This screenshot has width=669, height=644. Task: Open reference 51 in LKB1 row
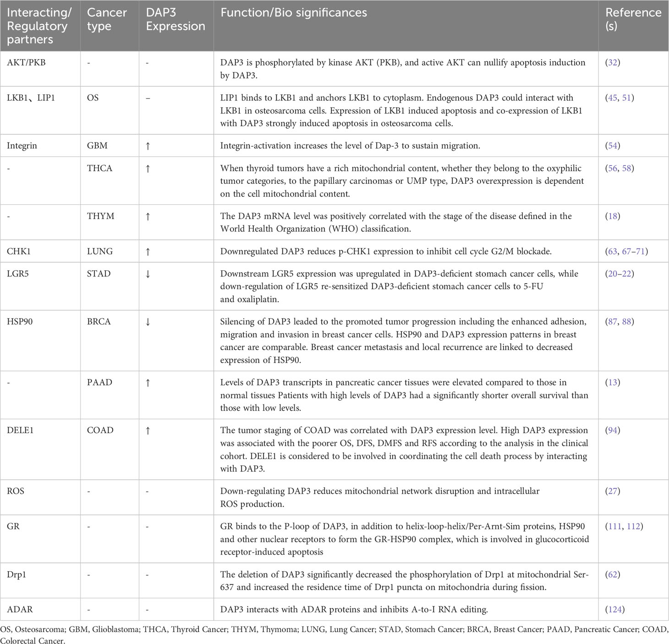pos(627,98)
